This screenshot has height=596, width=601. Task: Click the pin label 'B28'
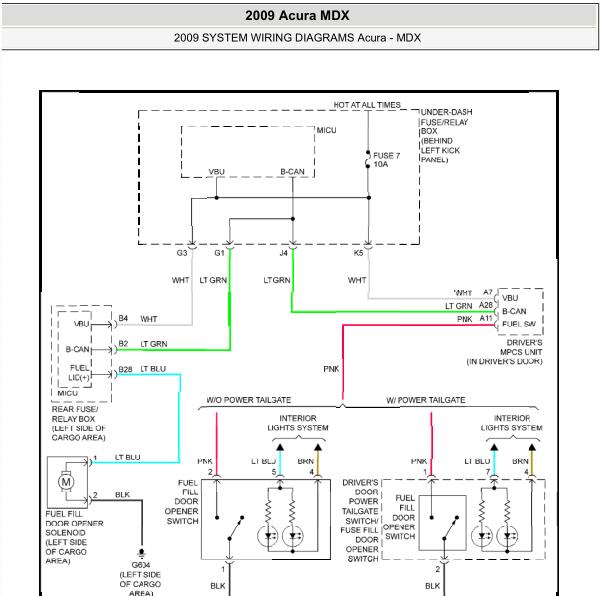click(125, 369)
